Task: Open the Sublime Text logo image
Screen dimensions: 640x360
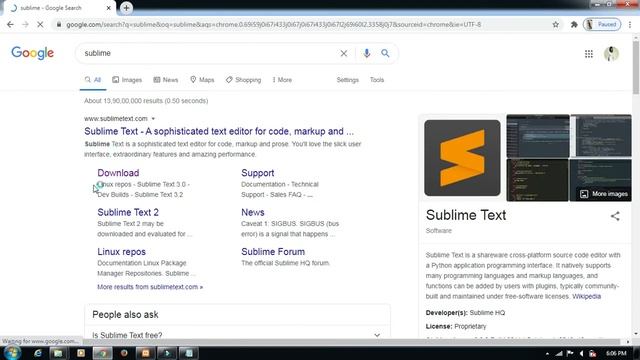Action: click(462, 158)
